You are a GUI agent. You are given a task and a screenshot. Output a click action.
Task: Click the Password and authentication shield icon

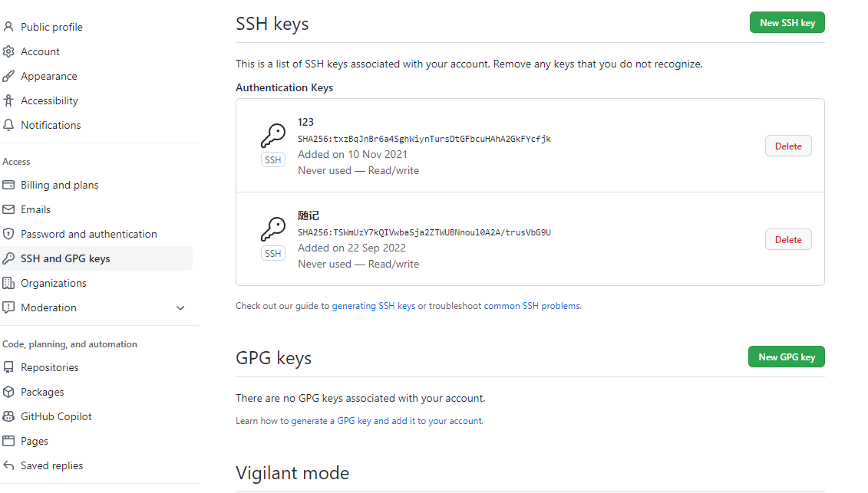coord(8,234)
